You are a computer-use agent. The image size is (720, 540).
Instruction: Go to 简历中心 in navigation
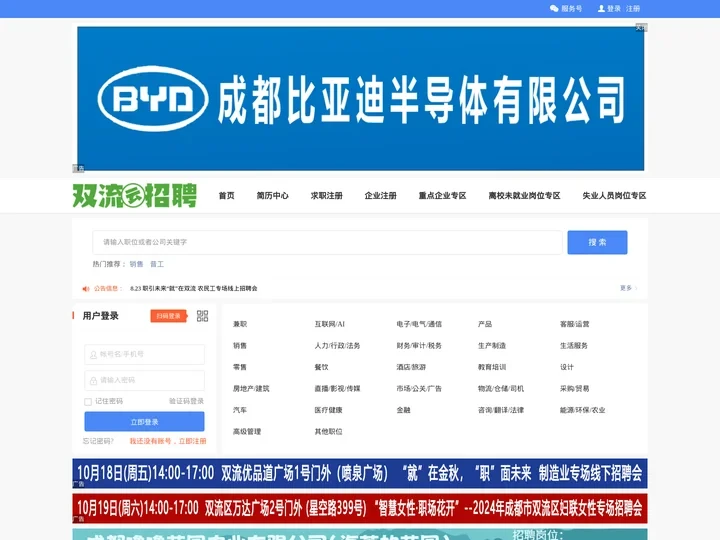pyautogui.click(x=272, y=196)
